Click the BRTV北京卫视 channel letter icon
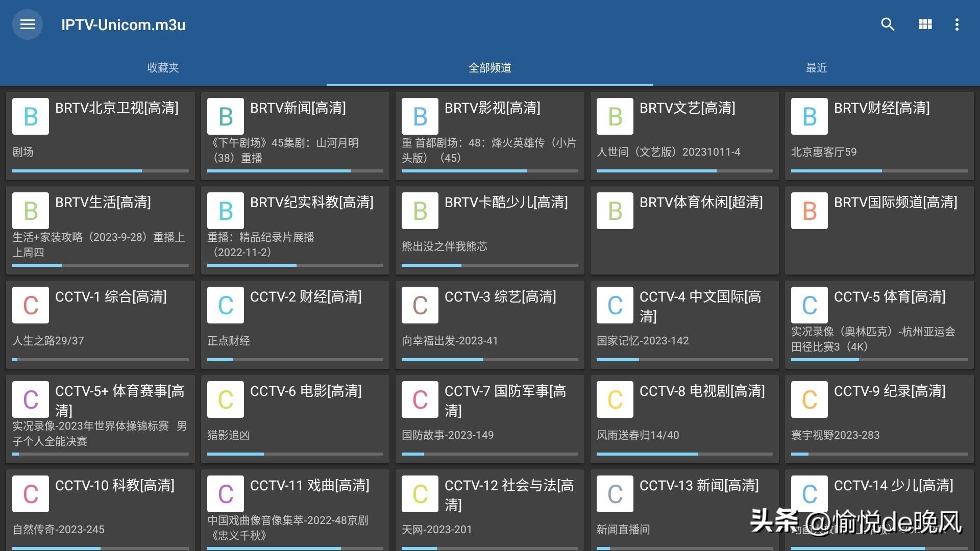This screenshot has height=551, width=980. (x=31, y=116)
